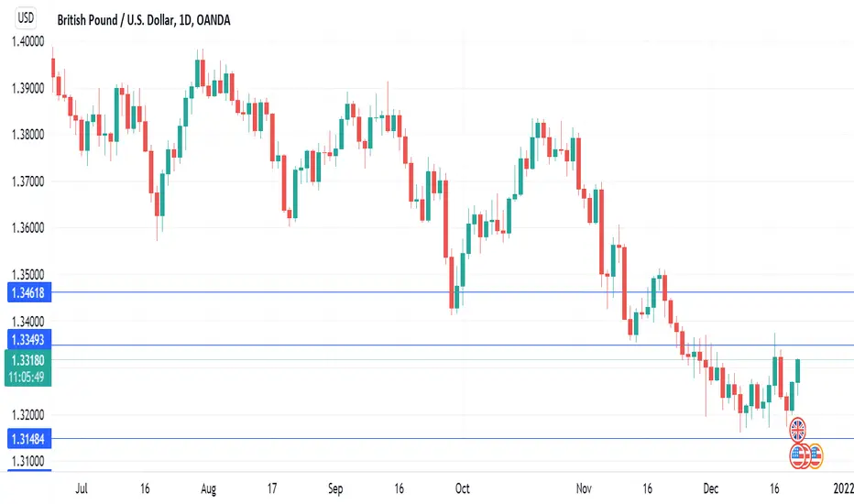The height and width of the screenshot is (504, 854).
Task: Click the current price 1.33180 countdown label
Action: click(27, 368)
